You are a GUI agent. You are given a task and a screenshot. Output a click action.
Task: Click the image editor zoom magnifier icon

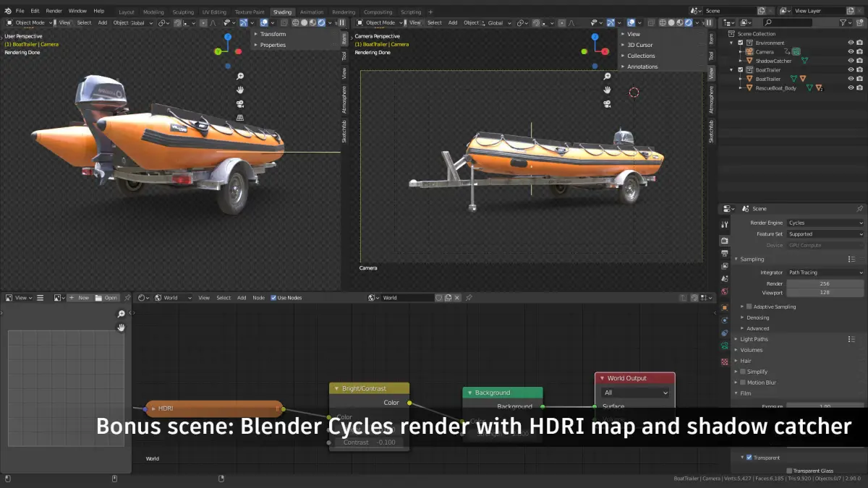click(121, 314)
